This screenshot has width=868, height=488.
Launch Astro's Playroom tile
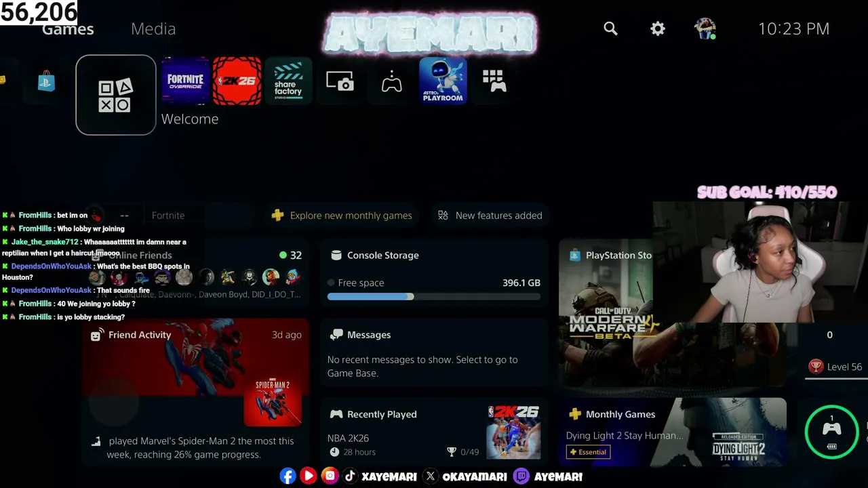(443, 81)
